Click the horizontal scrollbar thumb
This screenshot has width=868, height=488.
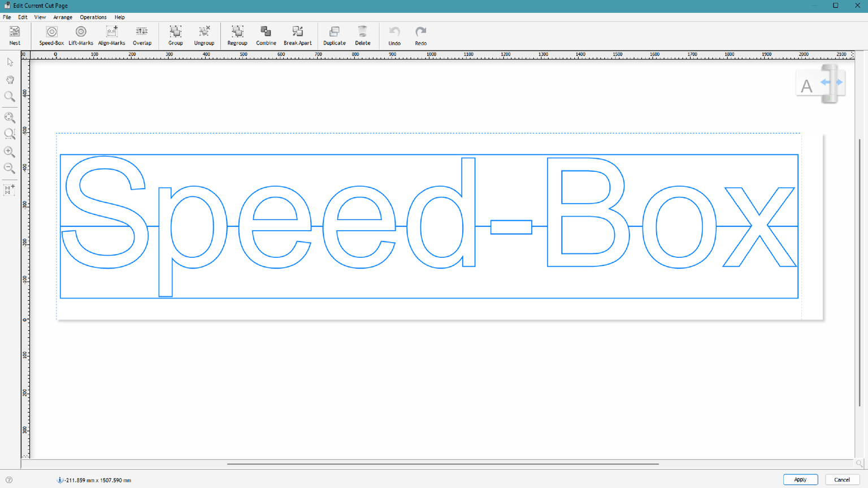click(443, 464)
